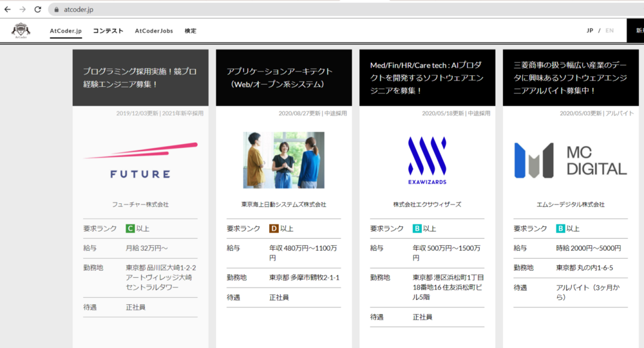Open the アプリケーションアーキテクト job card header
The width and height of the screenshot is (644, 348).
[284, 78]
